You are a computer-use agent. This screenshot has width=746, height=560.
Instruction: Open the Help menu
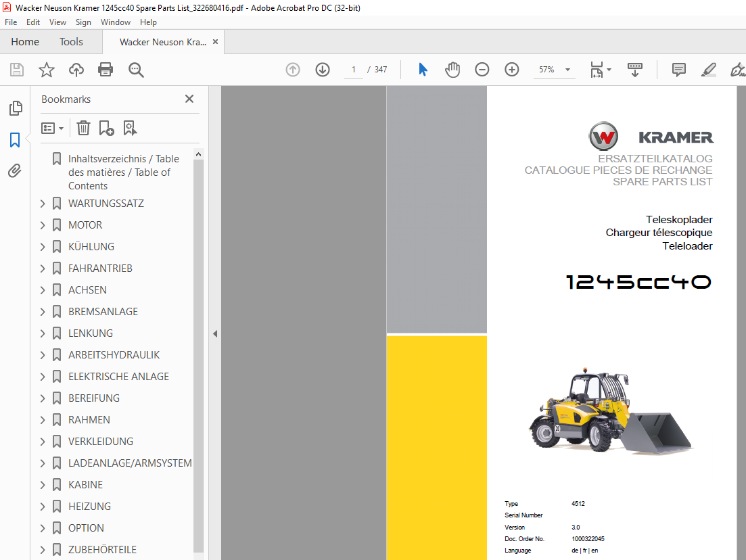[x=148, y=22]
